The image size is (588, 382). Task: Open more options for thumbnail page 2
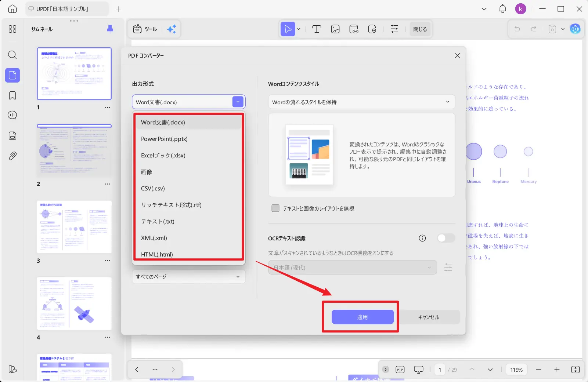[107, 184]
